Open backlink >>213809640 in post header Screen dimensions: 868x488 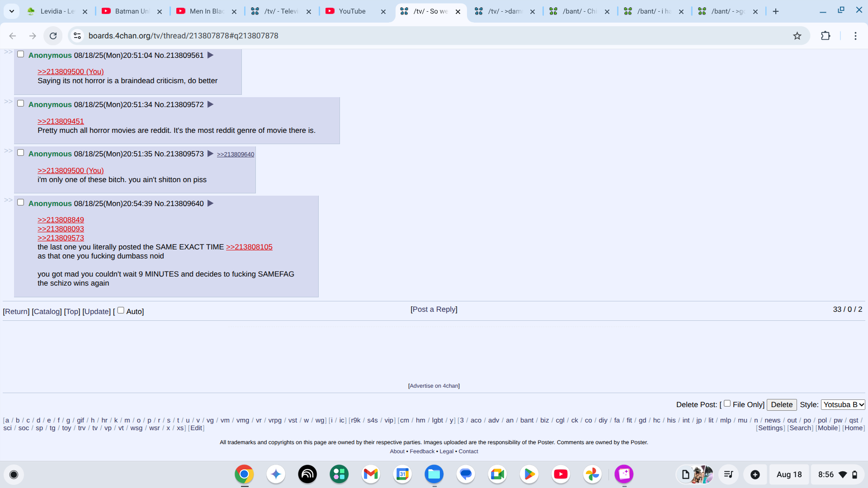236,155
